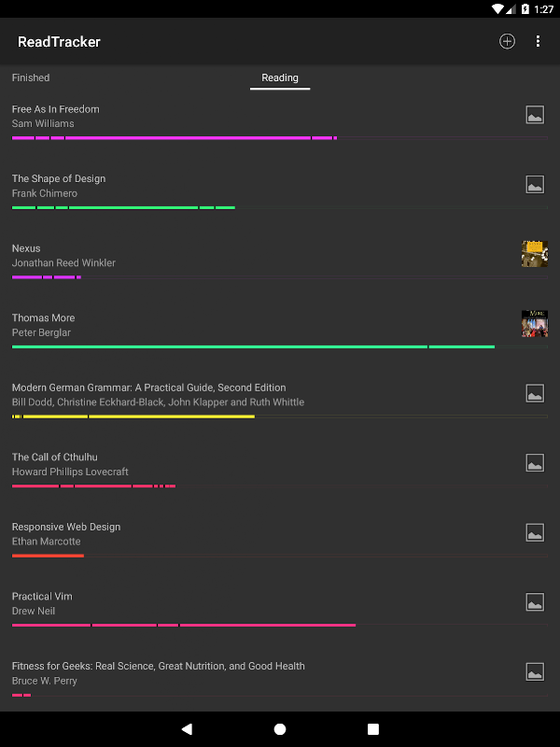Open Practical Vim by Drew Neil
Viewport: 560px width, 747px height.
pos(42,597)
